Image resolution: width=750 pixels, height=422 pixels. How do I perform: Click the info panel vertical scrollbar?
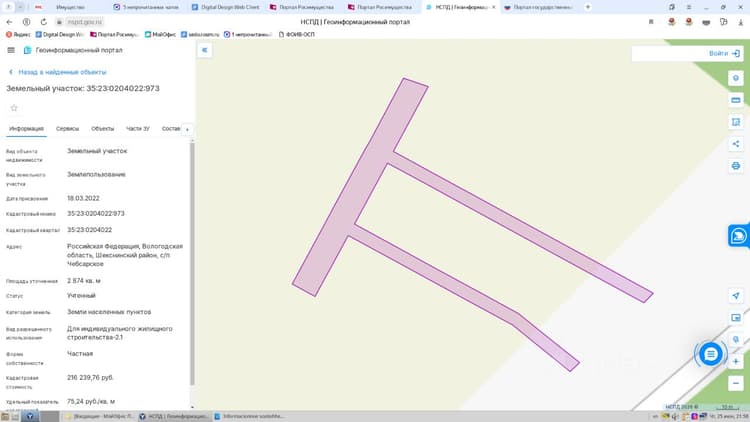click(192, 263)
